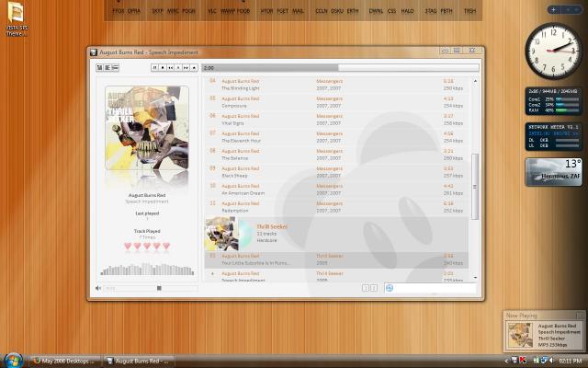The width and height of the screenshot is (588, 368).
Task: Close the Now Playing gadget
Action: pyautogui.click(x=580, y=316)
